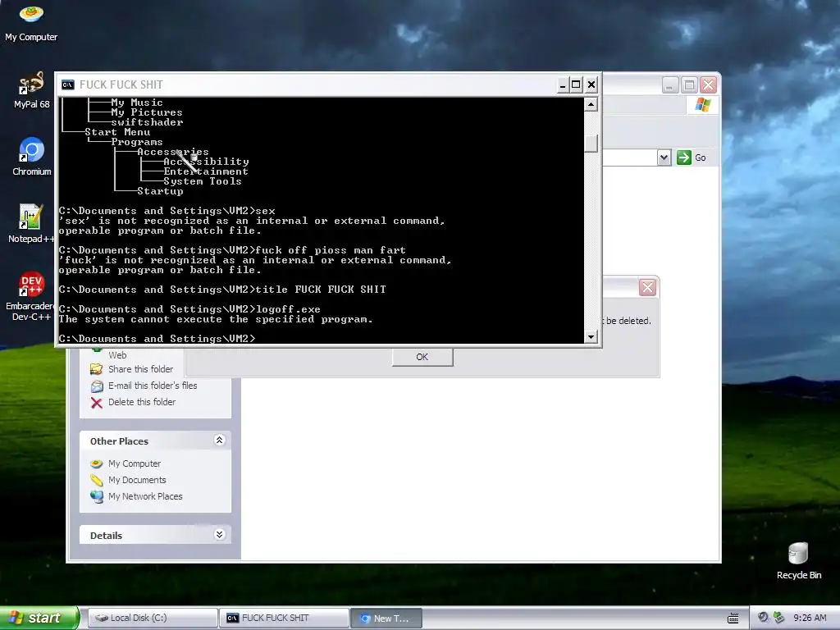
Task: Click 'logoff.exe' command line text
Action: [288, 309]
